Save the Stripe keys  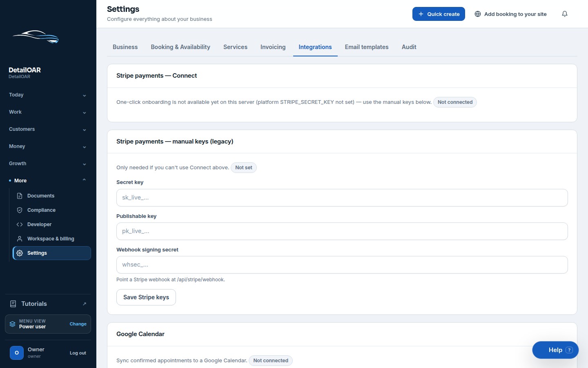click(146, 297)
